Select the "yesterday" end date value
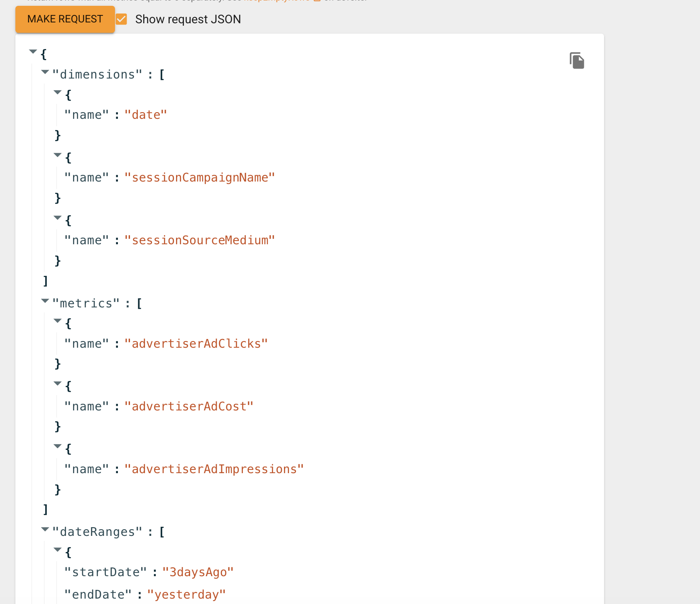This screenshot has height=604, width=700. click(186, 594)
